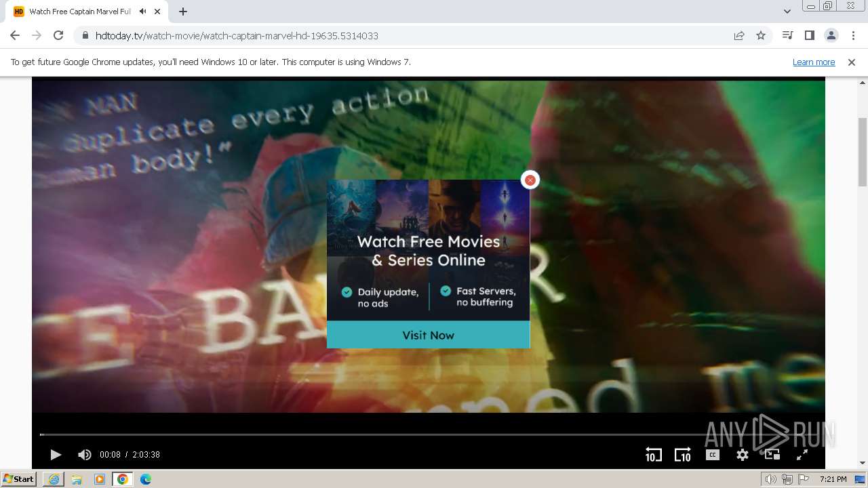Rewind video by 10 seconds

pyautogui.click(x=653, y=455)
